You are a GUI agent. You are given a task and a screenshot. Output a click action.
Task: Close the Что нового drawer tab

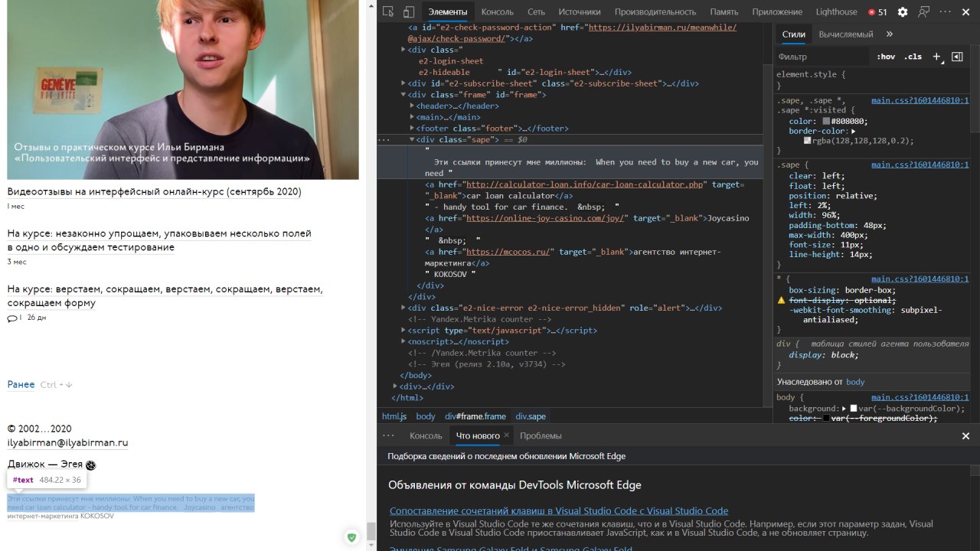click(x=506, y=435)
